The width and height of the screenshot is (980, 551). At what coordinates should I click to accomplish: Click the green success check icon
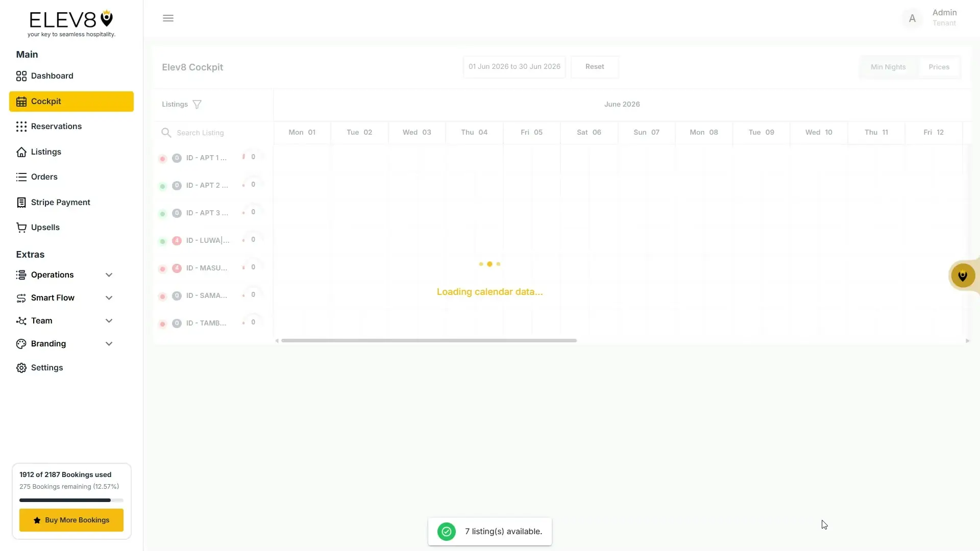(x=446, y=532)
